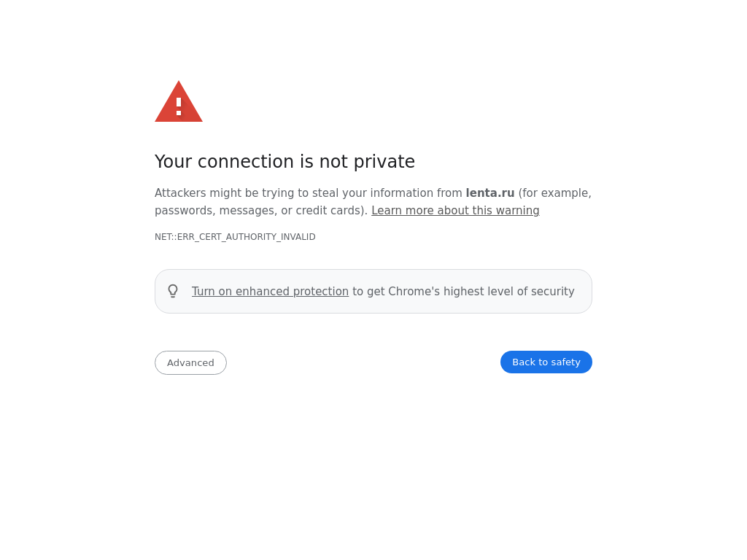
Task: Click the lightbulb tip icon
Action: 173,291
